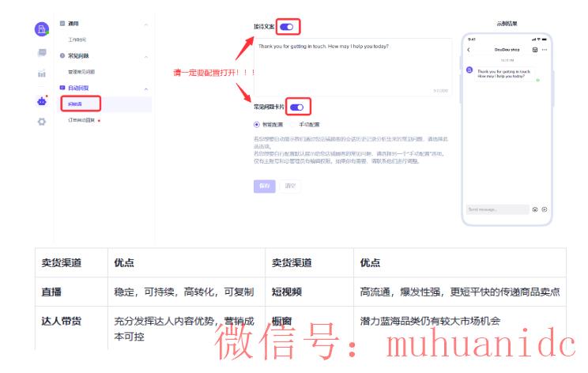Click the 稳定，可持续，高转化，可复制 cell
The height and width of the screenshot is (373, 588).
[187, 292]
